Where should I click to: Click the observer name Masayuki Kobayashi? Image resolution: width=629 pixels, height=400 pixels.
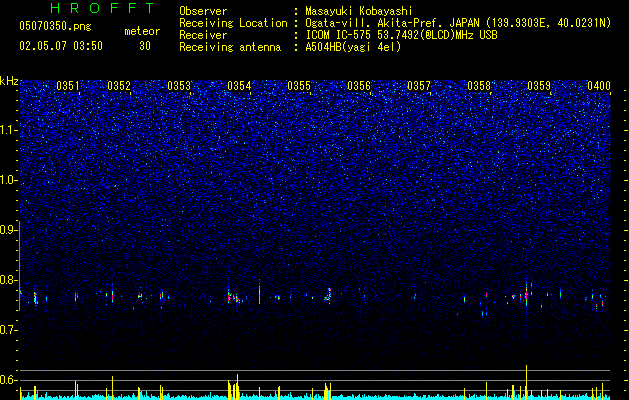(x=359, y=11)
